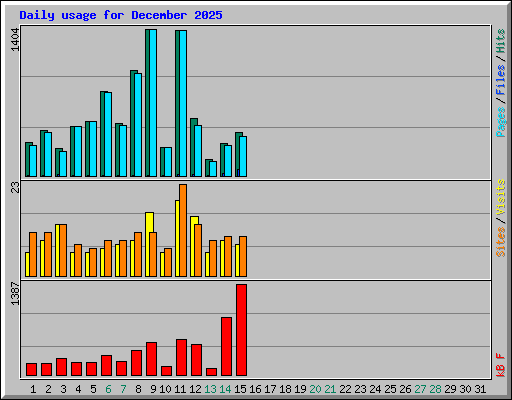Click the cyan Files bar for day 6
The width and height of the screenshot is (512, 400).
tap(108, 134)
